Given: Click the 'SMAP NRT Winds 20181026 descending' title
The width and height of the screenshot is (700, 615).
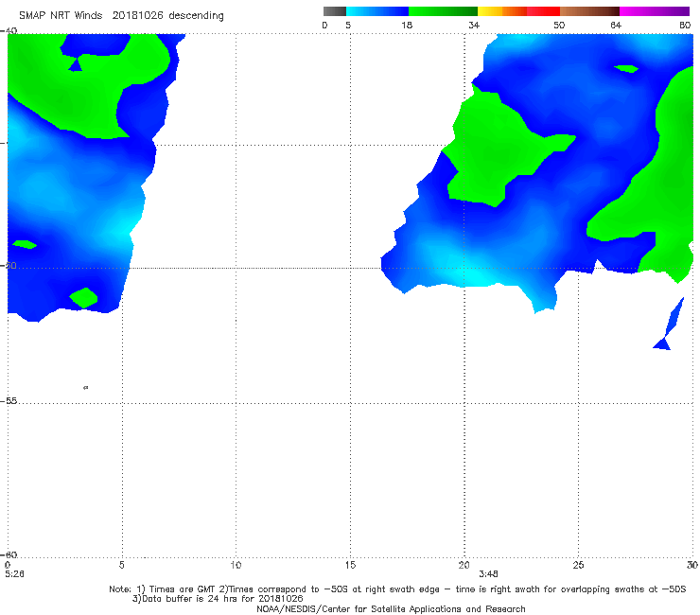Looking at the screenshot, I should (121, 16).
